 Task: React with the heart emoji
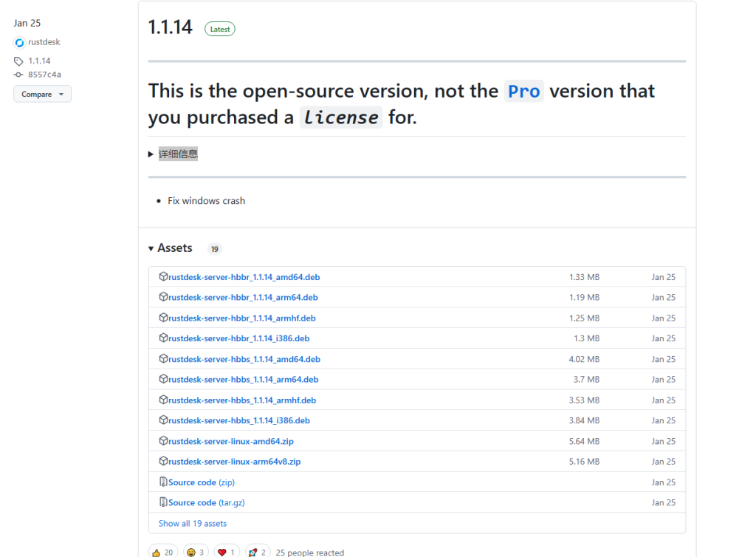[227, 552]
